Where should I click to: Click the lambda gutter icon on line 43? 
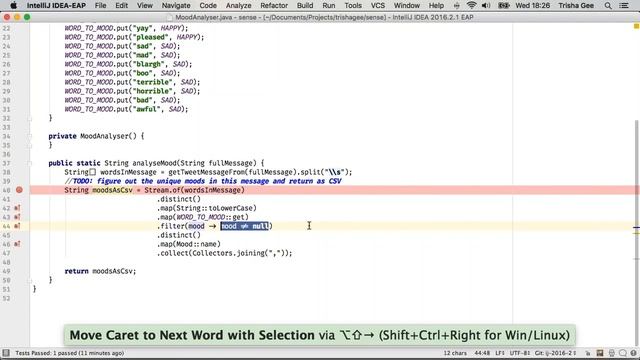pos(17,217)
